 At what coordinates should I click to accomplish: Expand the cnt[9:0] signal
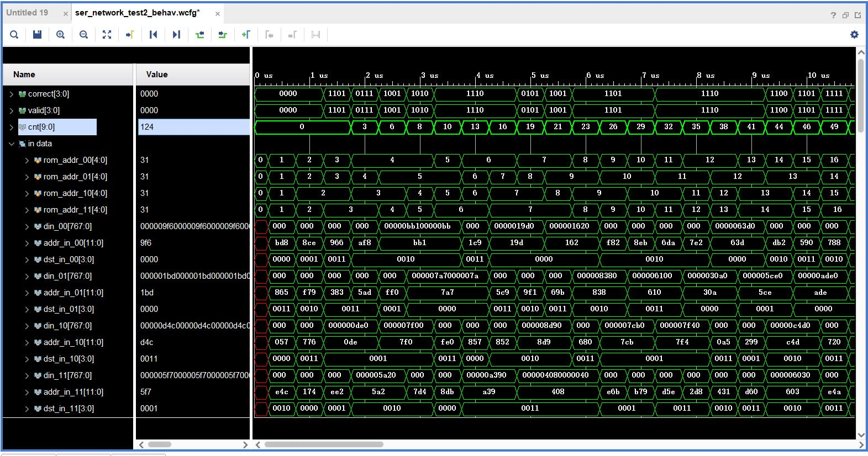11,127
